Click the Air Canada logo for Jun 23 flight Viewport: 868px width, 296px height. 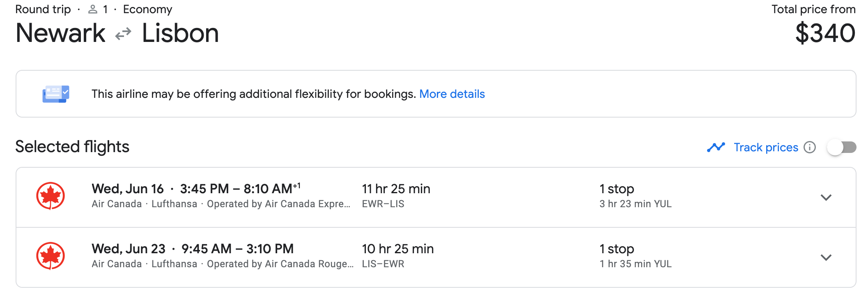click(51, 256)
